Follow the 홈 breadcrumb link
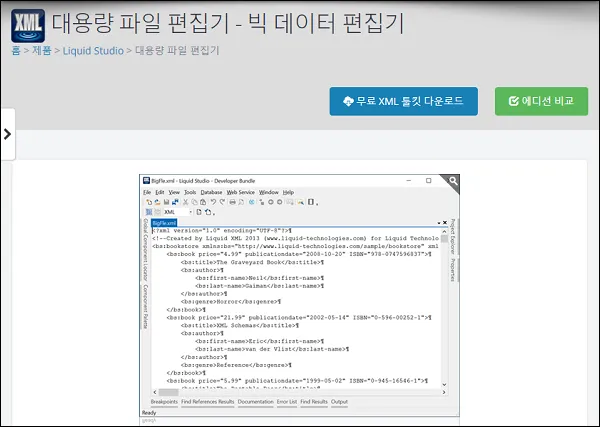Screen dimensions: 600x427 (16, 51)
